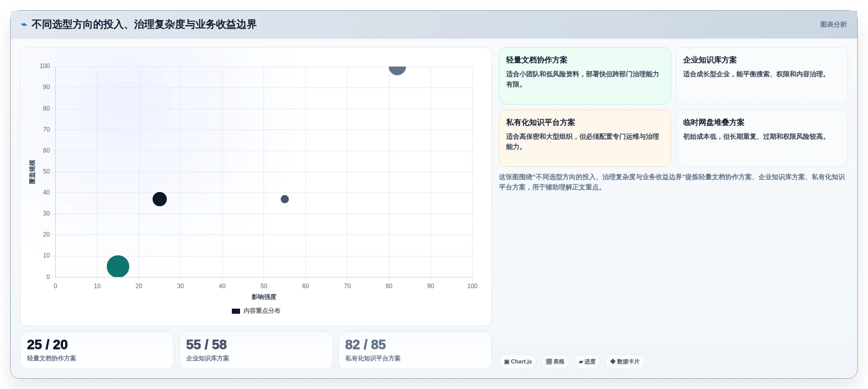The height and width of the screenshot is (389, 868).
Task: Click the teal bubble for 轻量文档协作方案
Action: (118, 266)
